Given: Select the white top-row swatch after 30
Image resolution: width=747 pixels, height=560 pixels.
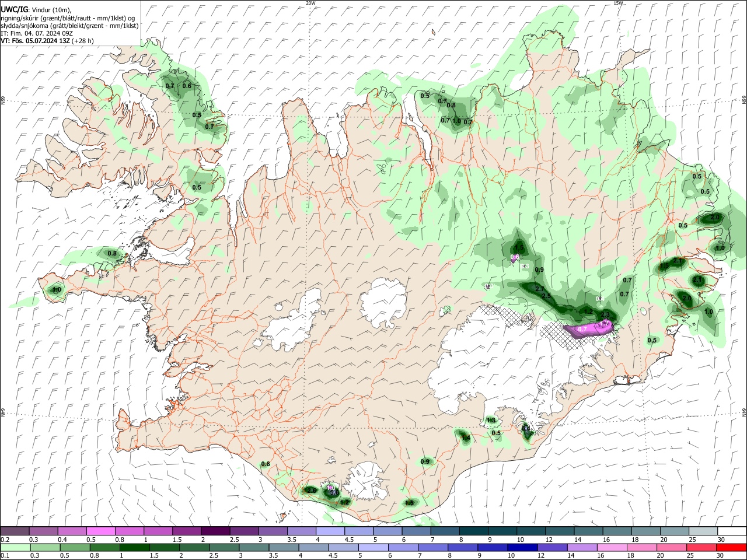Looking at the screenshot, I should 732,531.
